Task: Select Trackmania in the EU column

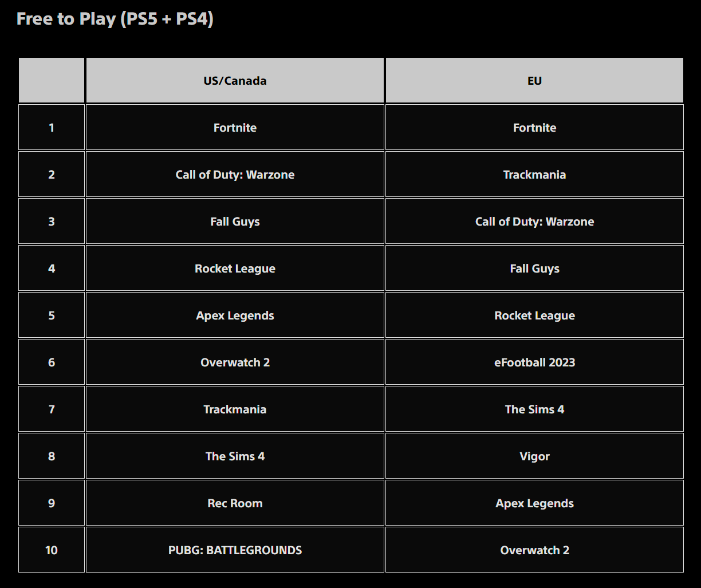Action: pos(534,174)
